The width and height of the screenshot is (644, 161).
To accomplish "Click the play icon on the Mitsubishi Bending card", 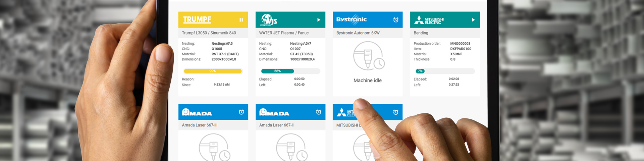I will [x=473, y=20].
